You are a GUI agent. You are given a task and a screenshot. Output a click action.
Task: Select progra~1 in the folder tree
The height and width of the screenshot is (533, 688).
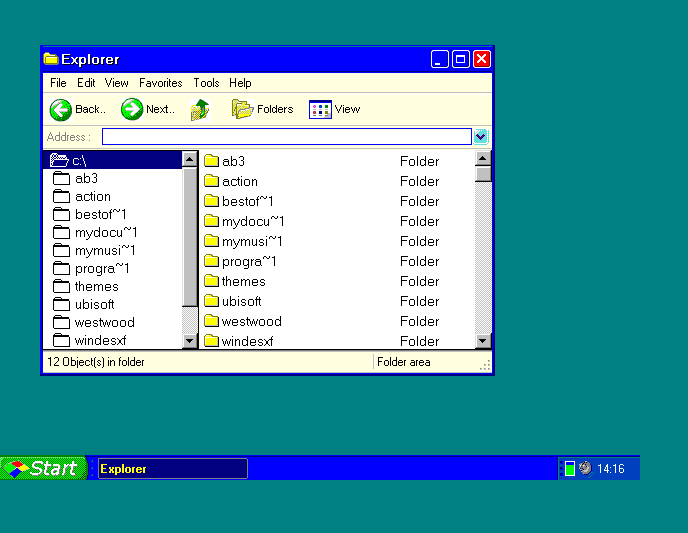point(91,268)
